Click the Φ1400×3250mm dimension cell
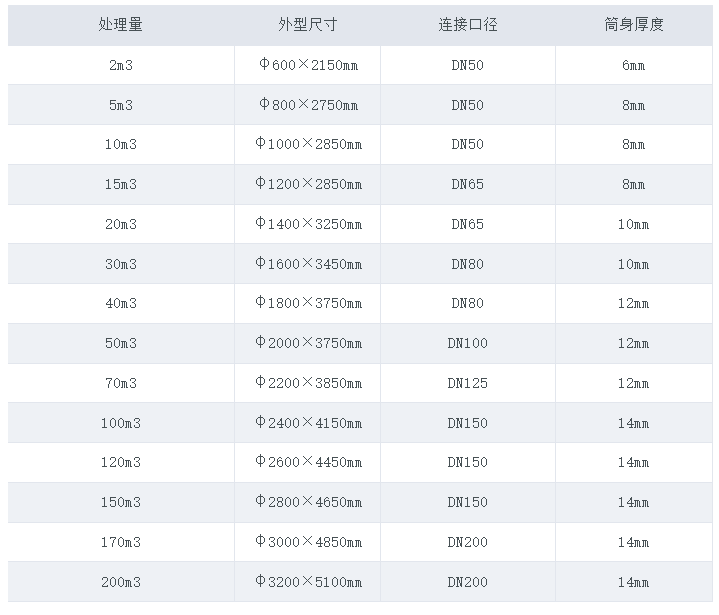Screen dimensions: 719x615 pyautogui.click(x=307, y=224)
